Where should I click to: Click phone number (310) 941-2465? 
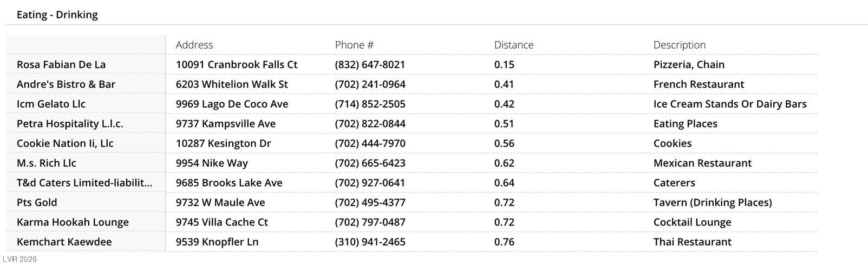(370, 242)
